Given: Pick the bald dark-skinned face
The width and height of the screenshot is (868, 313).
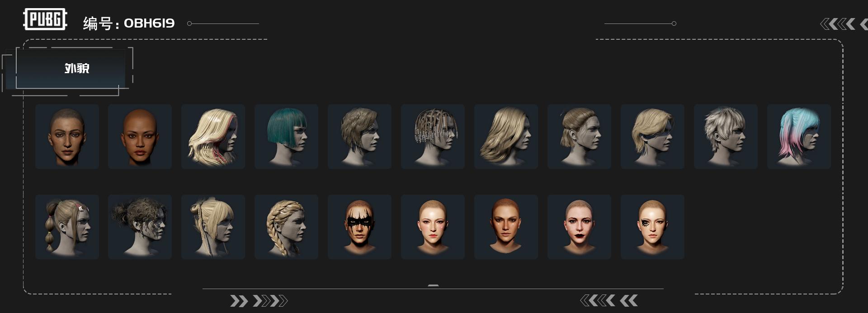Looking at the screenshot, I should [x=140, y=136].
